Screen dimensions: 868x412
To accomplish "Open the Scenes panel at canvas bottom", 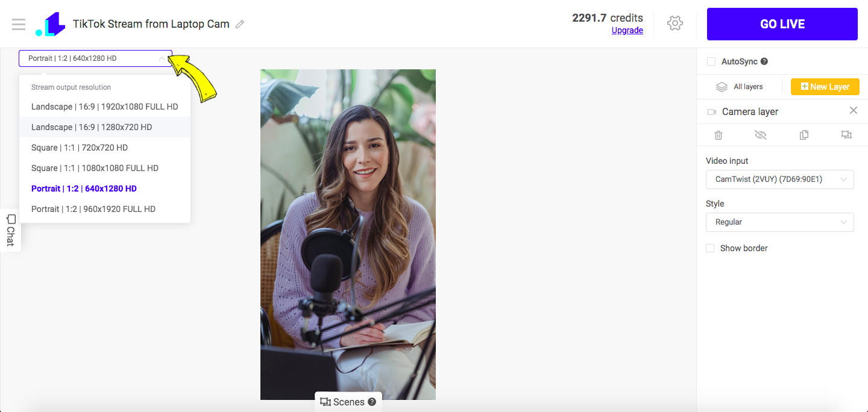I will coord(348,401).
